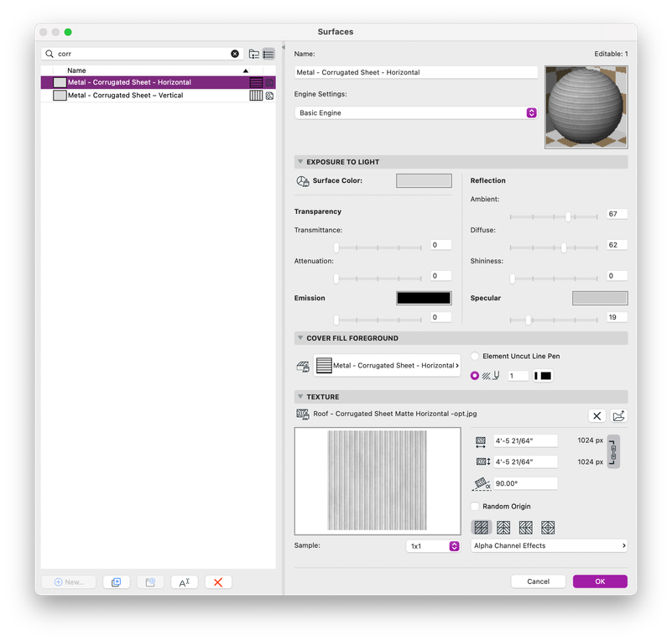Open Engine Settings dropdown
The height and width of the screenshot is (641, 672).
[x=416, y=112]
